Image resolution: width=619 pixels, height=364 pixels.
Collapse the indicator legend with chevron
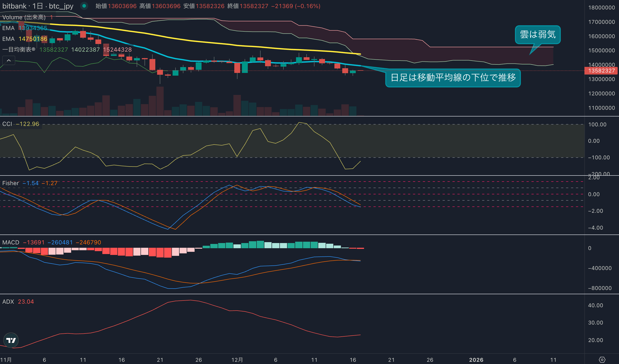9,60
